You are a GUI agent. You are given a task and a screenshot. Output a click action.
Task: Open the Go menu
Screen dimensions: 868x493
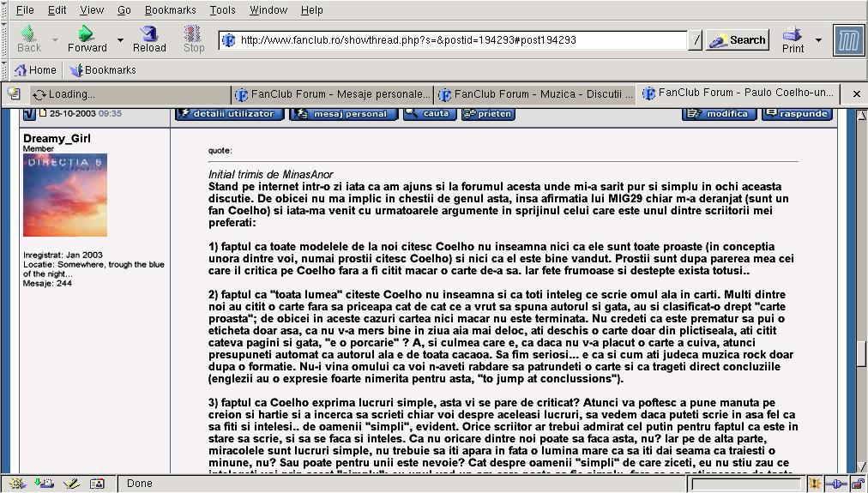pyautogui.click(x=124, y=10)
